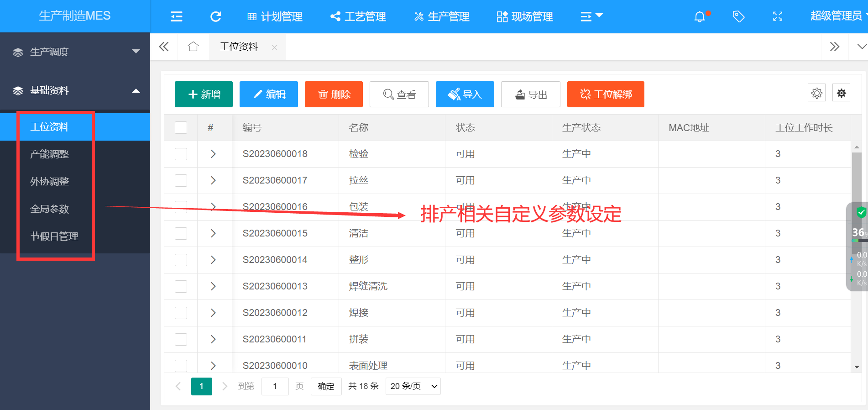The height and width of the screenshot is (410, 868).
Task: Open the light gear column settings icon
Action: click(816, 93)
